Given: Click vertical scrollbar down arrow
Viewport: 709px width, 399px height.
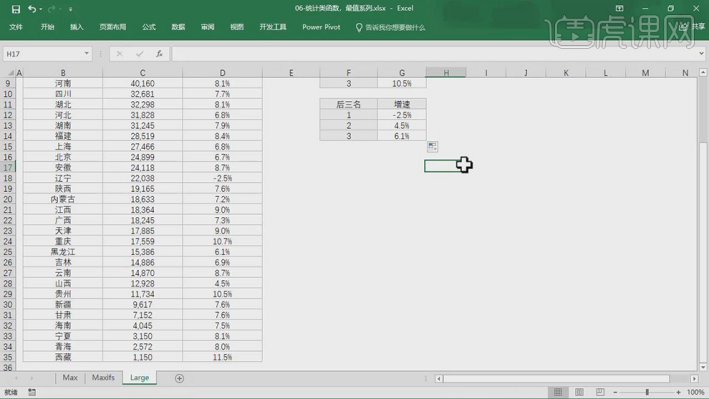Looking at the screenshot, I should 703,367.
